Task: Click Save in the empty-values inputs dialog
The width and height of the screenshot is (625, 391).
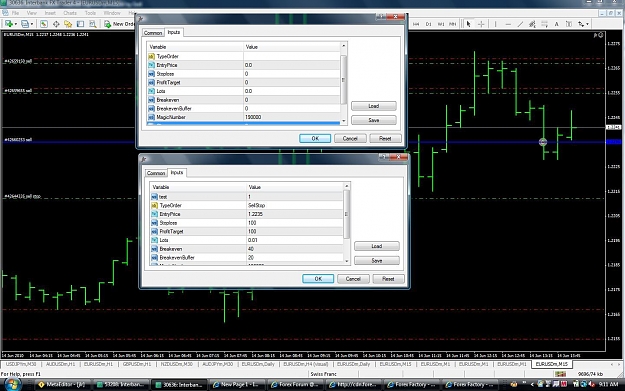Action: click(373, 120)
